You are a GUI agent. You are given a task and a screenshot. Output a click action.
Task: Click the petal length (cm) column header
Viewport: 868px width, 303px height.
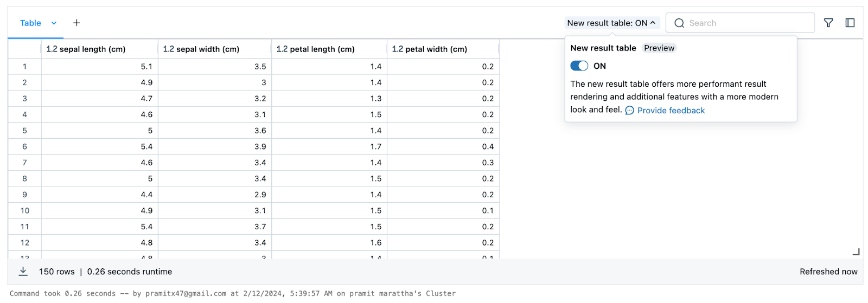[x=329, y=49]
